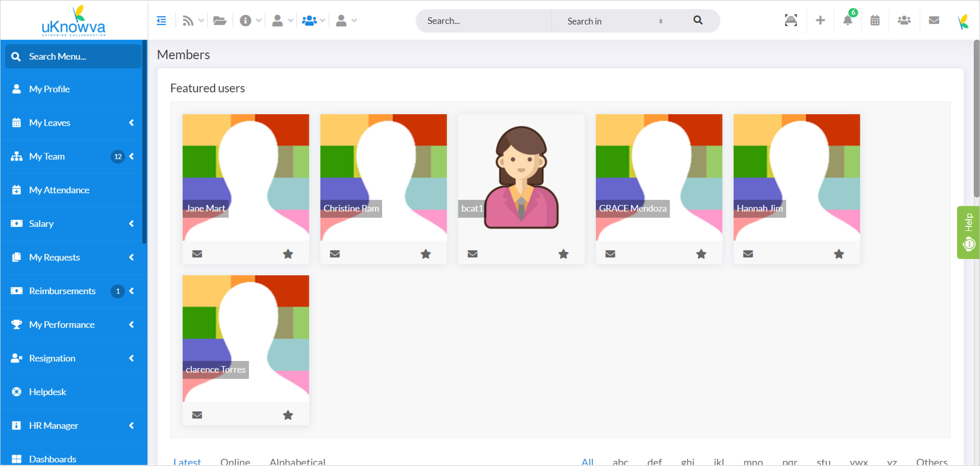Open the folder icon in top toolbar
The image size is (980, 466).
tap(220, 21)
